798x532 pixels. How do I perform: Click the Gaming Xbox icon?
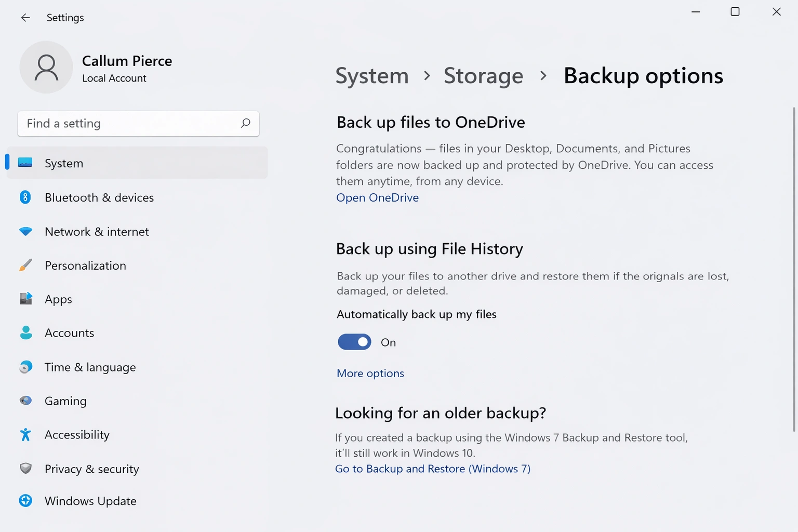coord(25,401)
